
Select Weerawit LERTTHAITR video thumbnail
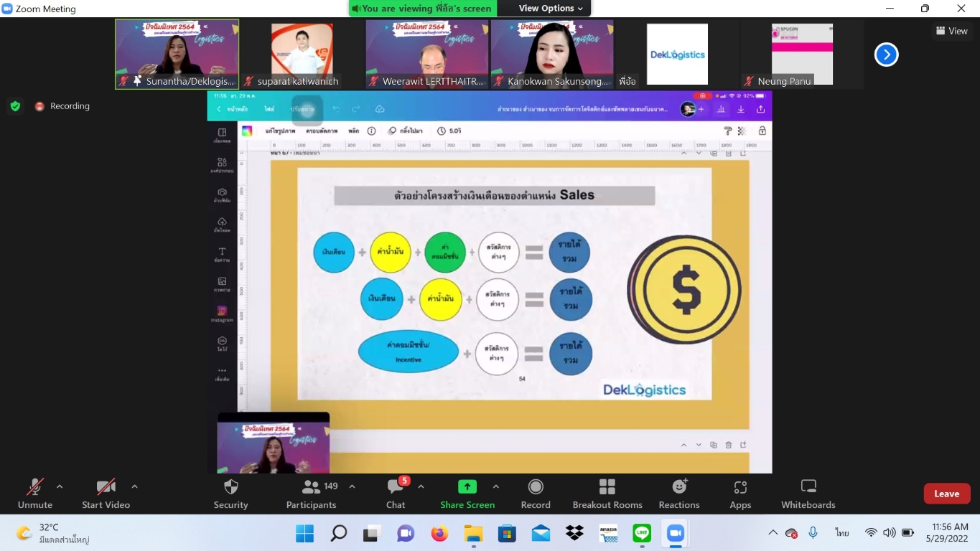tap(427, 54)
